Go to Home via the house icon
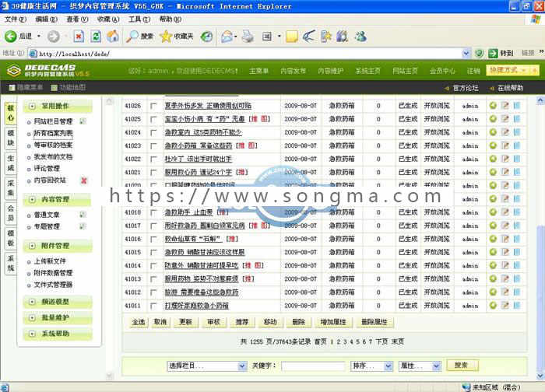 click(113, 36)
